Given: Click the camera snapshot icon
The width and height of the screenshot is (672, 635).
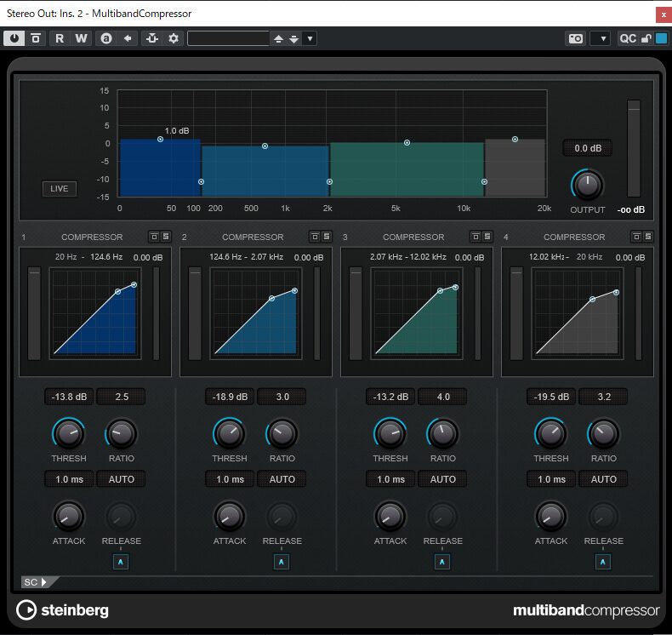Looking at the screenshot, I should 576,38.
